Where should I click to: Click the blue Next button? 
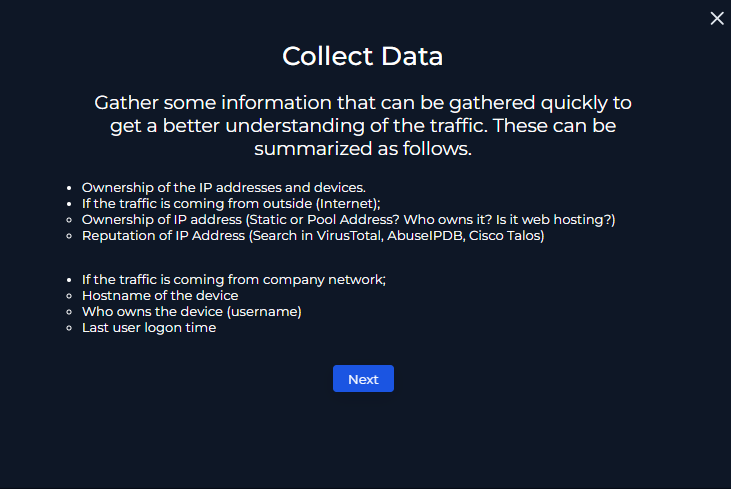(363, 379)
